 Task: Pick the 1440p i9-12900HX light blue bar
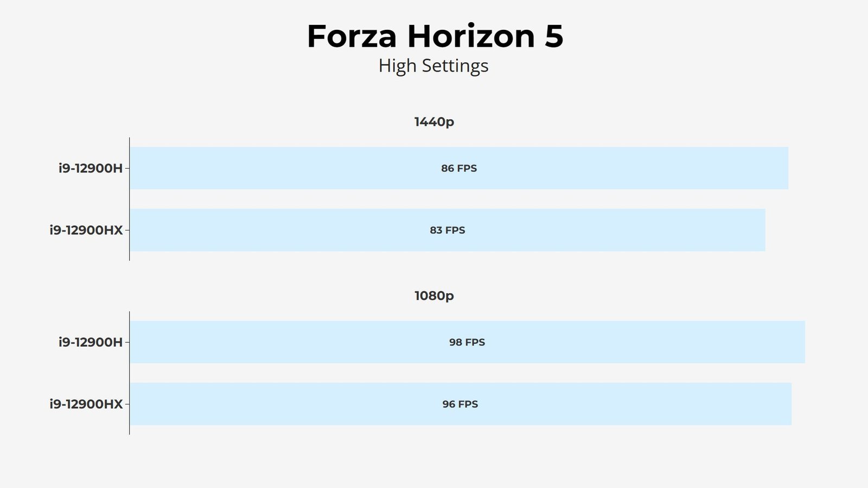448,230
